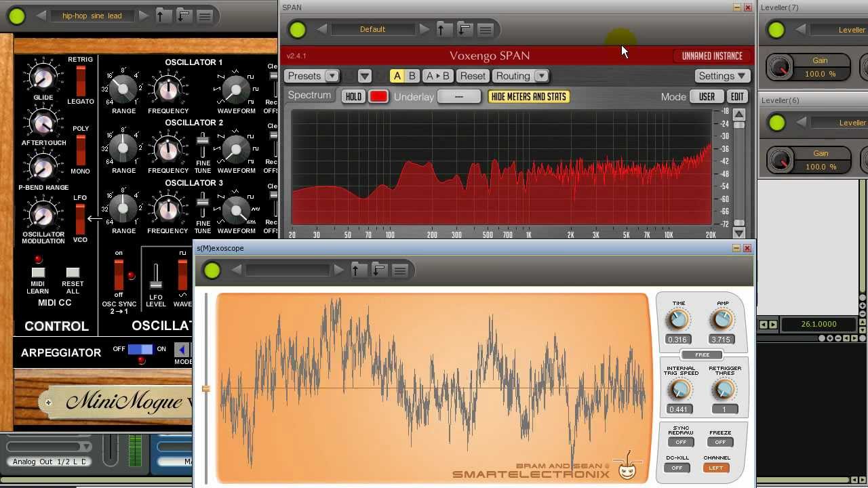Open Analog Out 1/2 L output selector
Screen dimensions: 868x488
(x=50, y=462)
